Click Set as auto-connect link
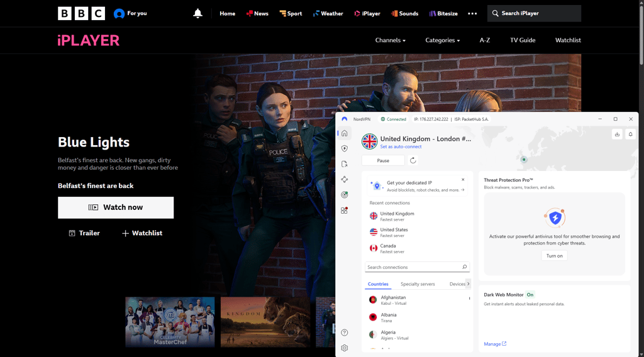The image size is (644, 357). [x=401, y=146]
